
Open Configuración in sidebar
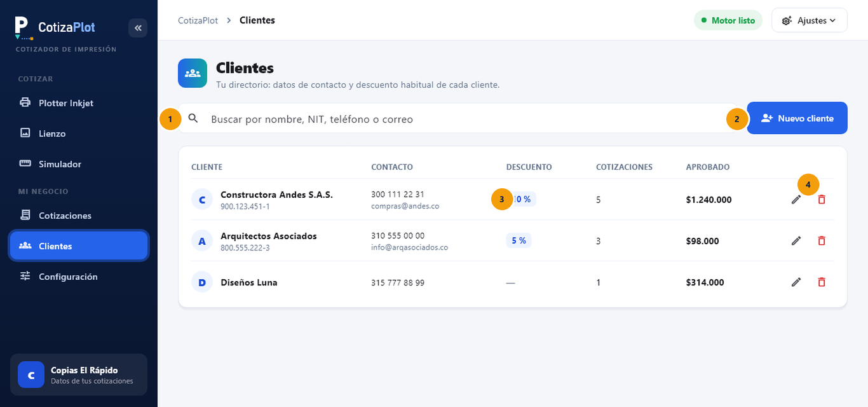pyautogui.click(x=79, y=277)
